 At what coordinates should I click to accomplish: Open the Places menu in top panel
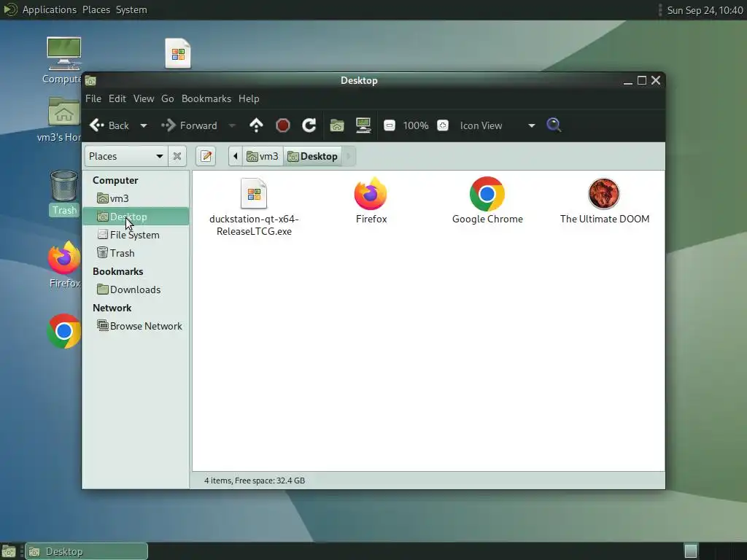click(96, 9)
